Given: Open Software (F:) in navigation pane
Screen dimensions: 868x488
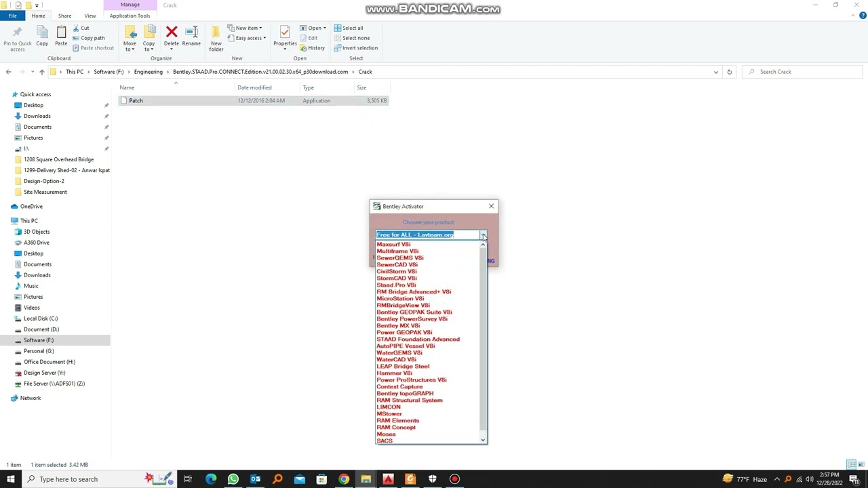Looking at the screenshot, I should coord(39,340).
